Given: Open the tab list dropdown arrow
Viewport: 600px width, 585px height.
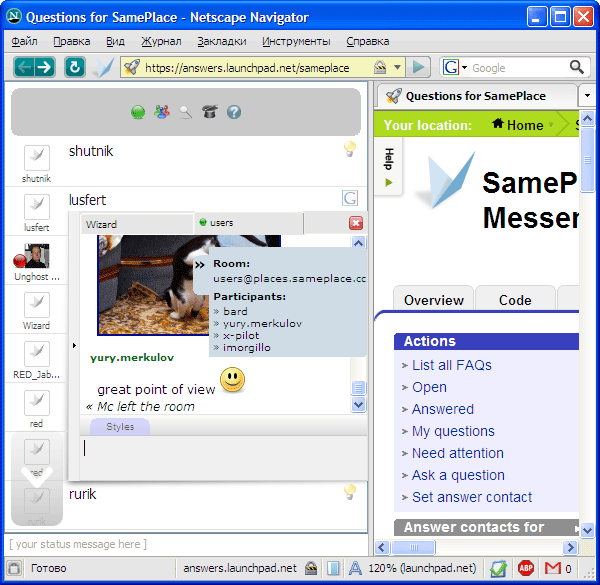Looking at the screenshot, I should 587,95.
